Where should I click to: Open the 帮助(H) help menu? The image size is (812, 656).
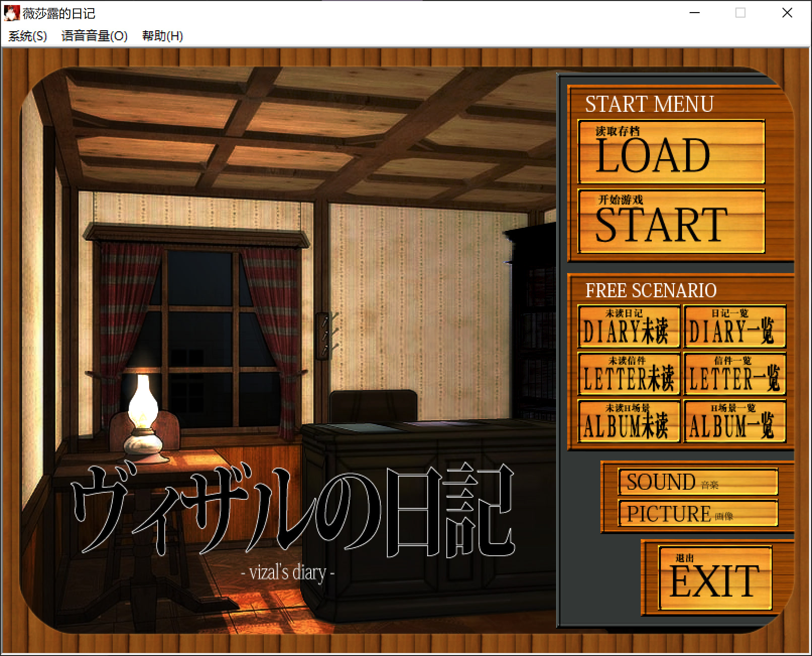162,36
